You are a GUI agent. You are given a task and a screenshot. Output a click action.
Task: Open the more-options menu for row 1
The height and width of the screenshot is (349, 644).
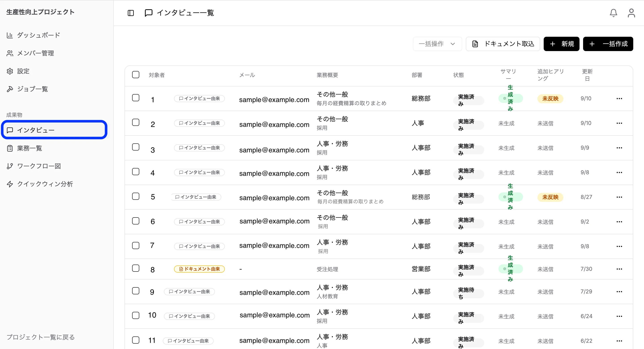(x=619, y=99)
